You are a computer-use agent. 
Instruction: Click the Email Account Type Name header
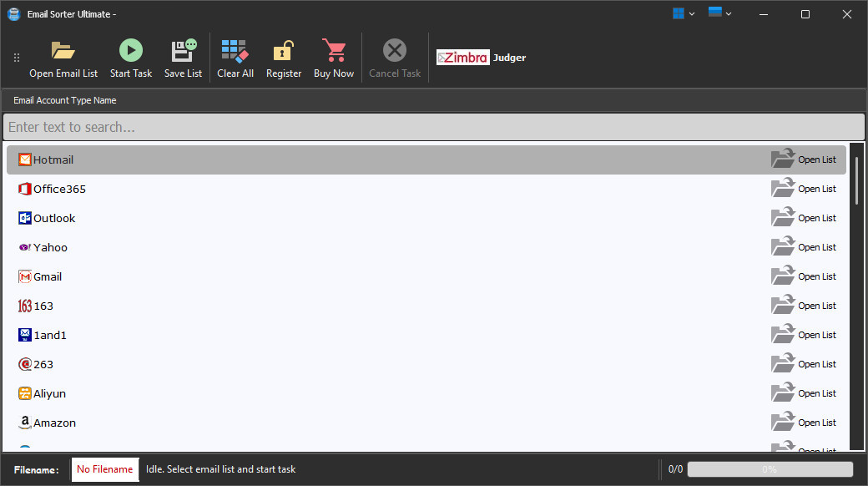65,100
